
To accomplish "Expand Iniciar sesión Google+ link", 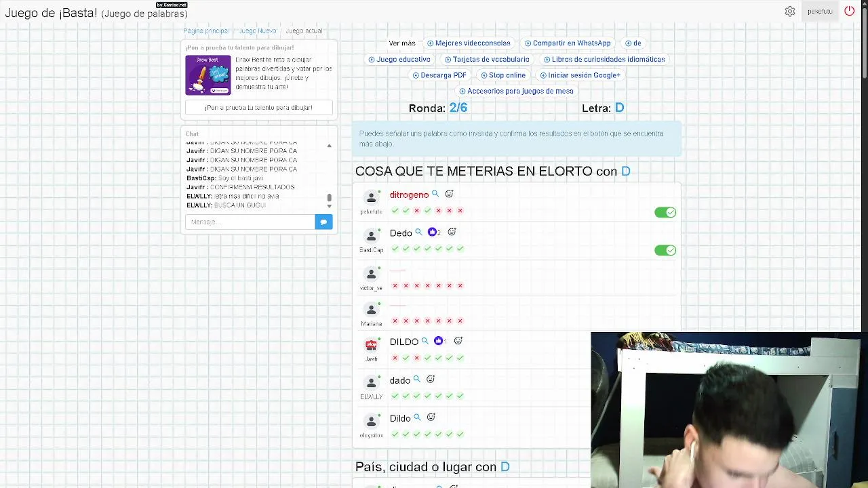I will click(x=580, y=75).
